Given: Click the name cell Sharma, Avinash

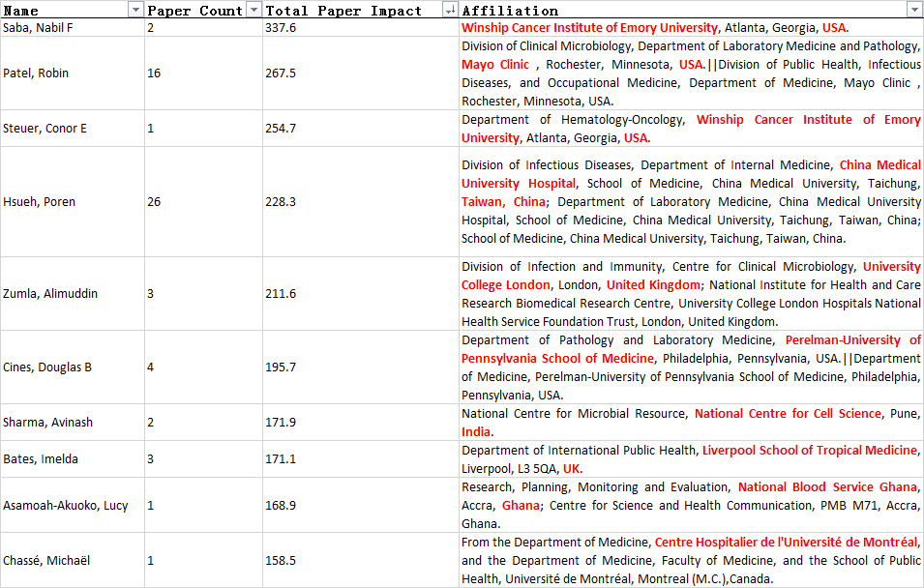Looking at the screenshot, I should [x=73, y=423].
